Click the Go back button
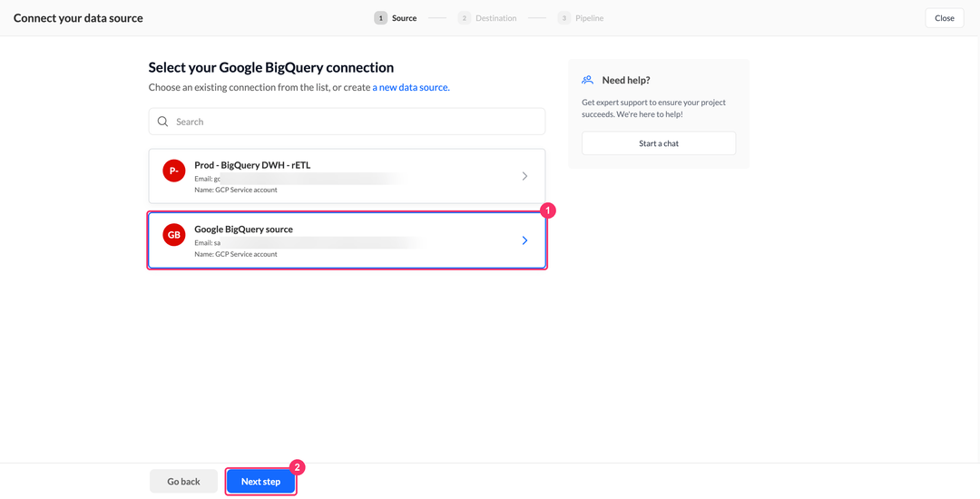 tap(183, 482)
